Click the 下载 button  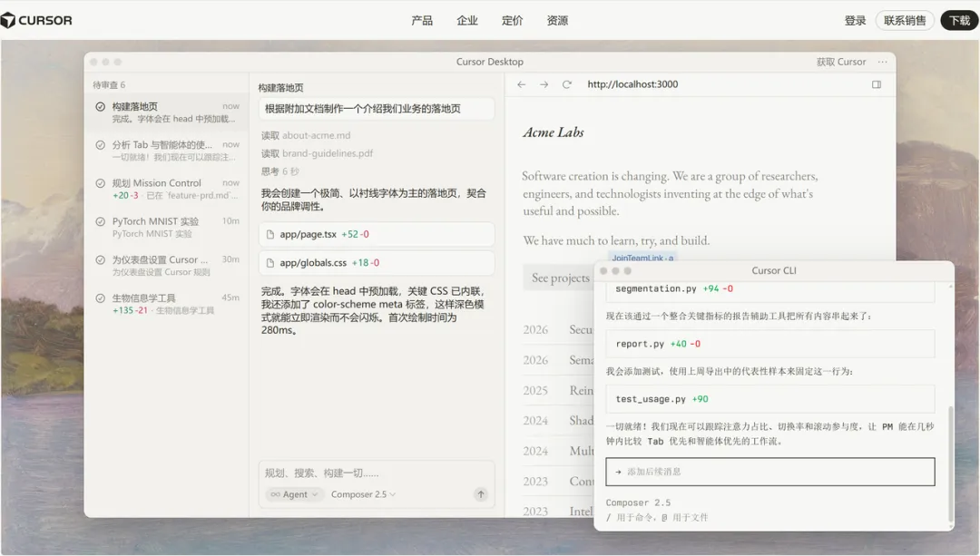tap(959, 21)
